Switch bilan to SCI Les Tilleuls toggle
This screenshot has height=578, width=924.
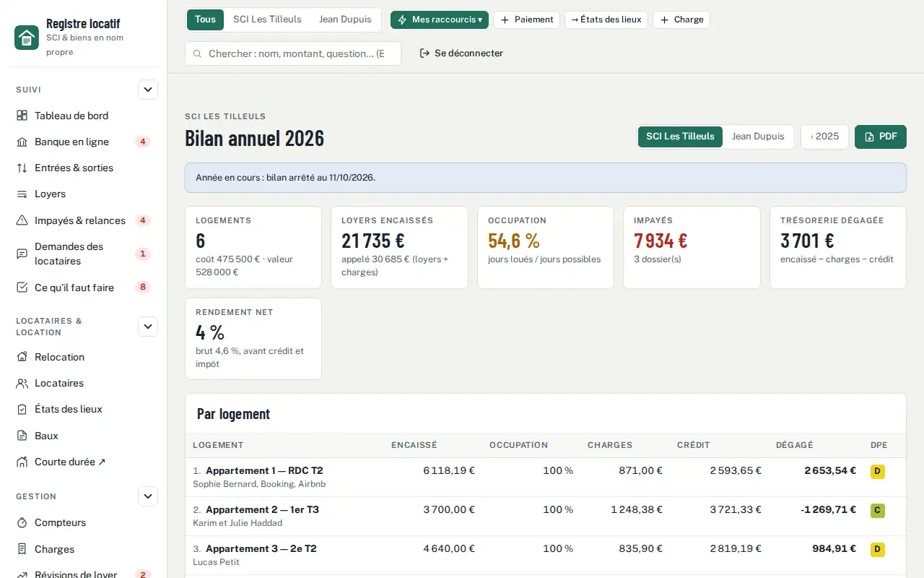pos(680,137)
